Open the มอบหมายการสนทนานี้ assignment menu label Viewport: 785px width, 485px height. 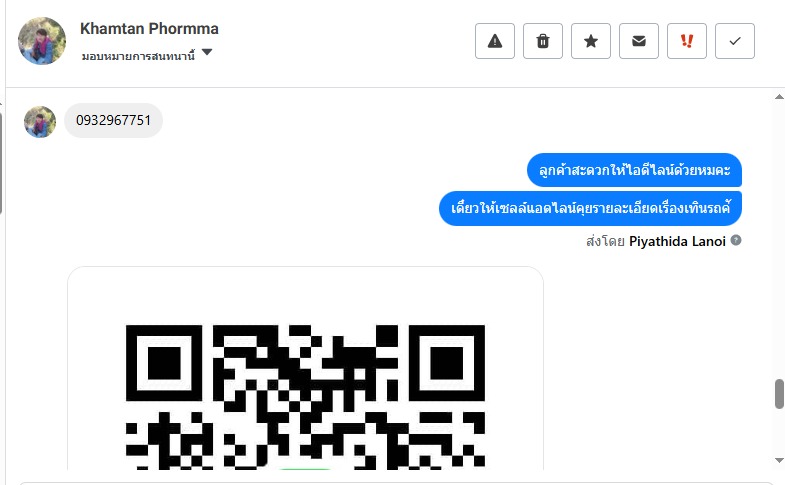tap(138, 55)
